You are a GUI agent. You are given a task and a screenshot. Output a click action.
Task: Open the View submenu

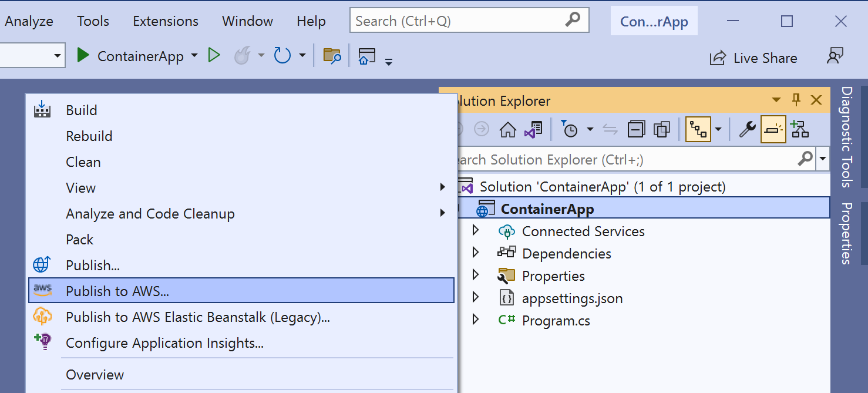[241, 187]
